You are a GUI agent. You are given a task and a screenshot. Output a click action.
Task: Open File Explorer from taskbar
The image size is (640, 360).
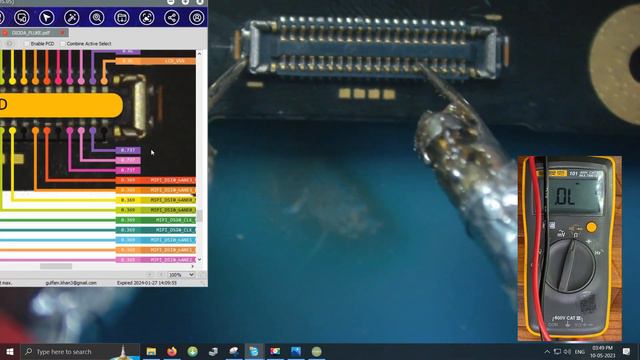(151, 351)
